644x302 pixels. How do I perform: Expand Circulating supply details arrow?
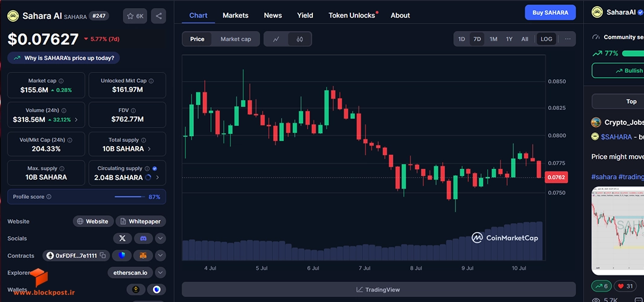pyautogui.click(x=158, y=178)
